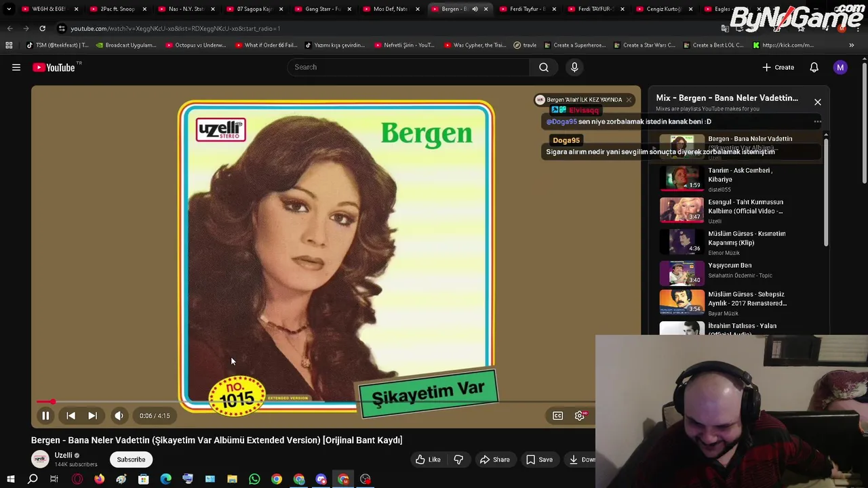
Task: Launch Opera from taskbar
Action: pyautogui.click(x=77, y=479)
